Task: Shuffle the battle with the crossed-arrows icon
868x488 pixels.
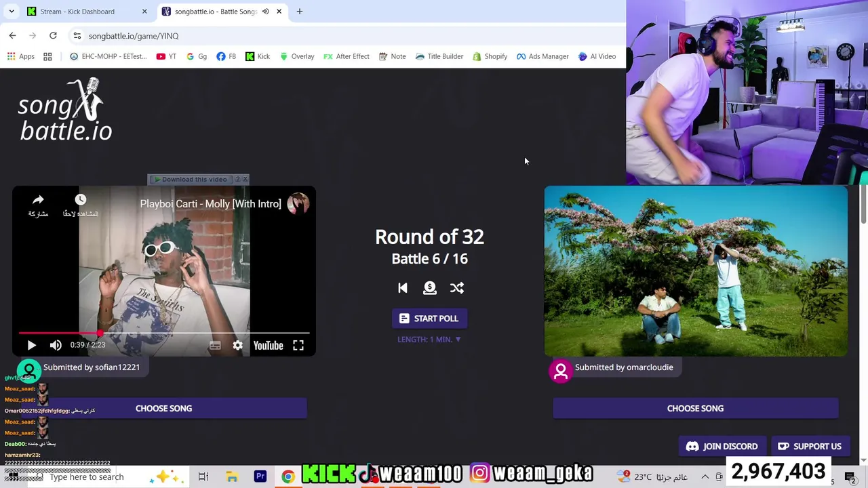Action: pyautogui.click(x=457, y=288)
